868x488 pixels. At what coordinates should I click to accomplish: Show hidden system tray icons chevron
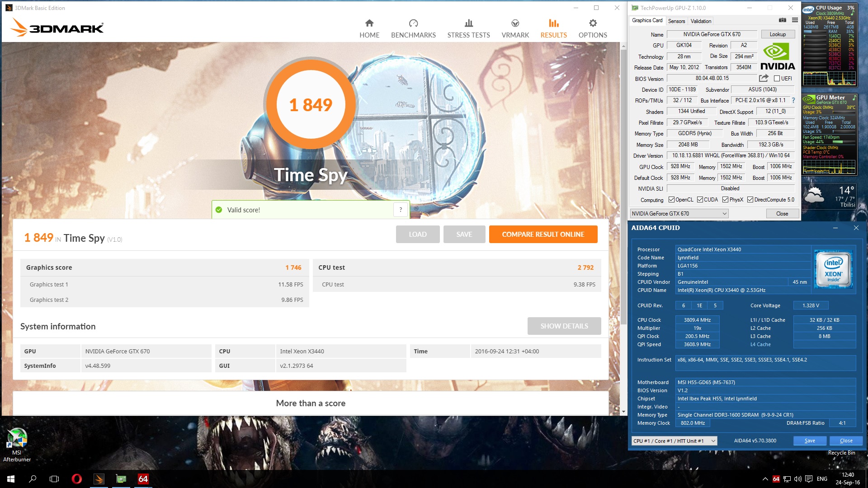point(765,479)
